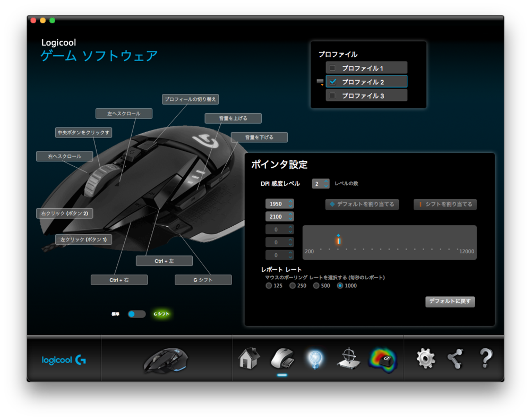Click the share icon in bottom bar
The width and height of the screenshot is (531, 420).
(x=455, y=358)
